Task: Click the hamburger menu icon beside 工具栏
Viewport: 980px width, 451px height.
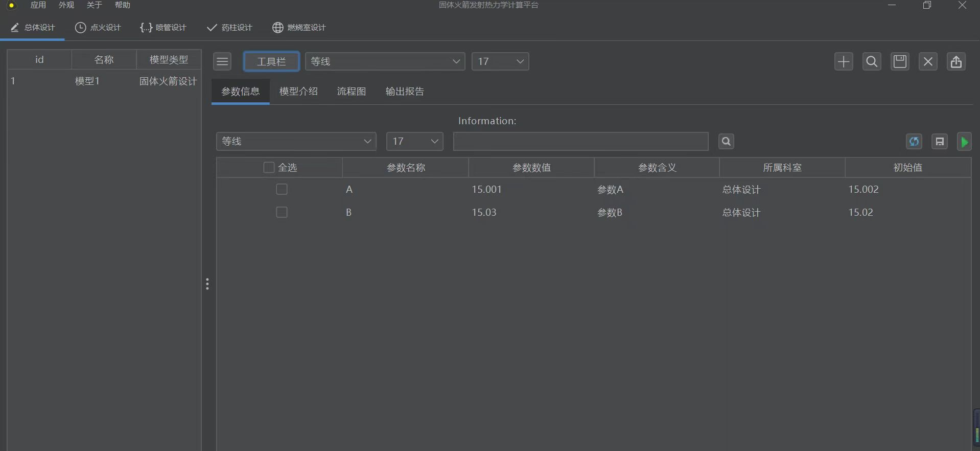Action: click(x=222, y=61)
